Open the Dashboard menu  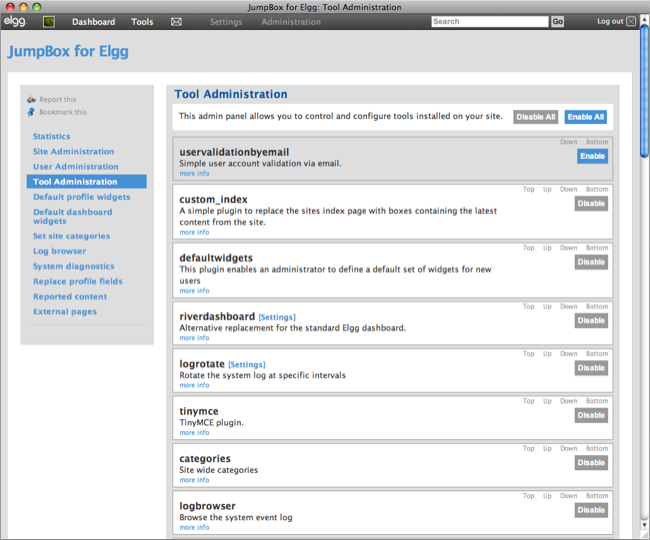[x=94, y=22]
